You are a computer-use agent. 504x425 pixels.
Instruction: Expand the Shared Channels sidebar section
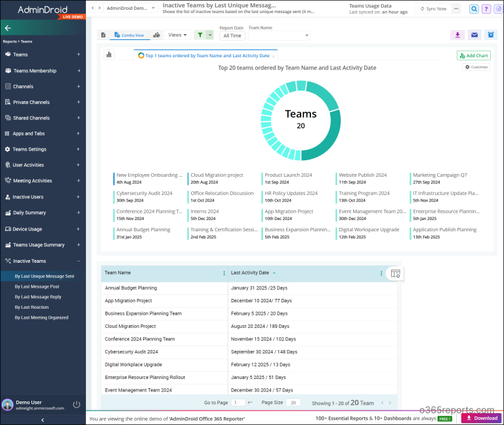(x=79, y=118)
